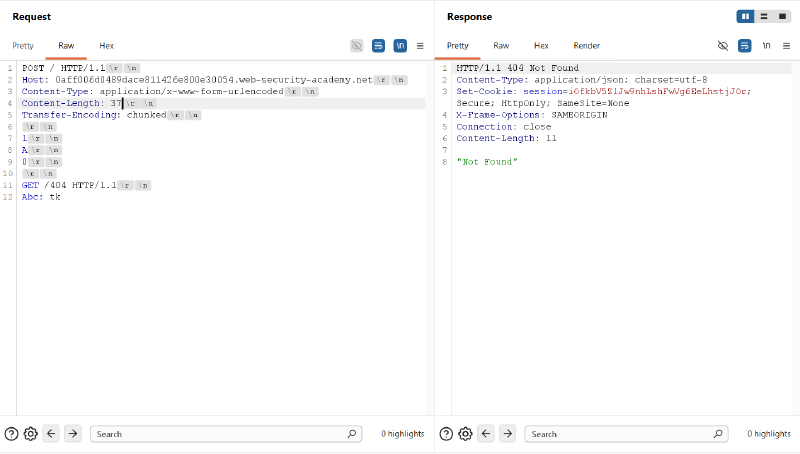Viewport: 800px width, 454px height.
Task: Go to previous match in Request search
Action: tap(51, 434)
